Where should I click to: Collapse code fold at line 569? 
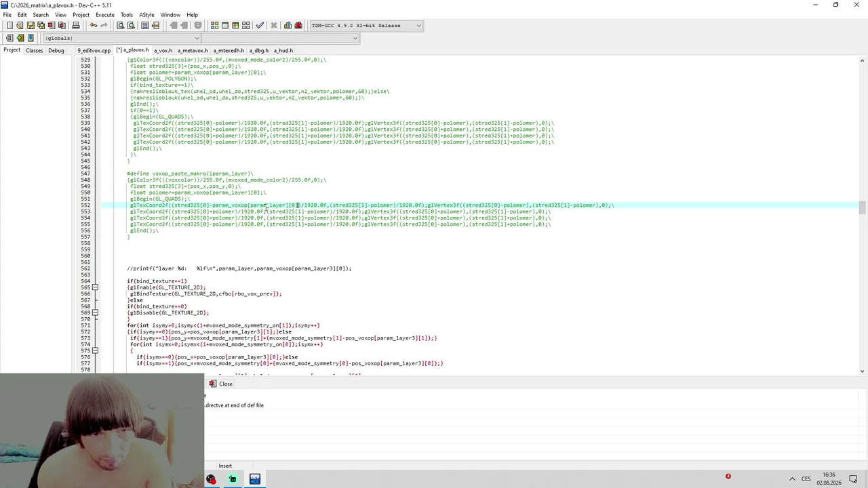(95, 312)
